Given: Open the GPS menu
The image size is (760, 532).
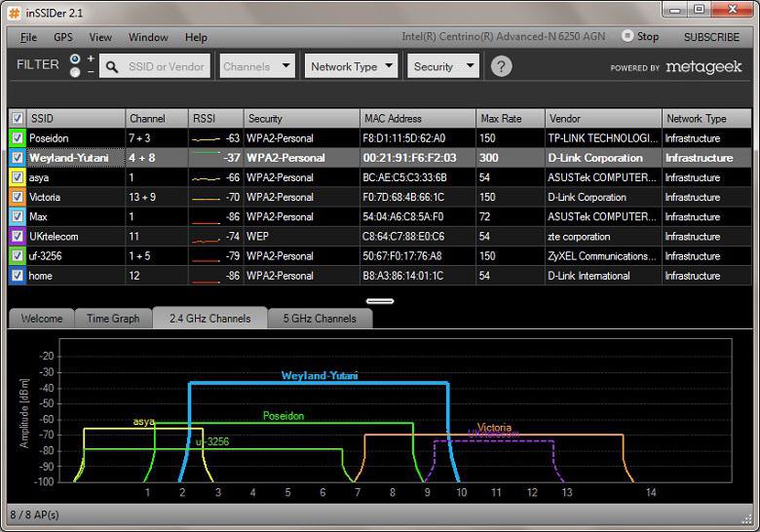Looking at the screenshot, I should 63,37.
